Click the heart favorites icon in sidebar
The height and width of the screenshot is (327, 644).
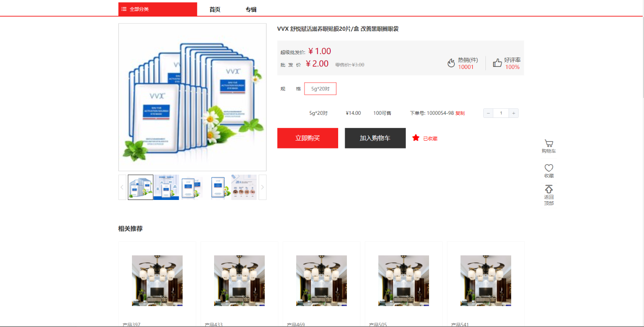[x=549, y=168]
